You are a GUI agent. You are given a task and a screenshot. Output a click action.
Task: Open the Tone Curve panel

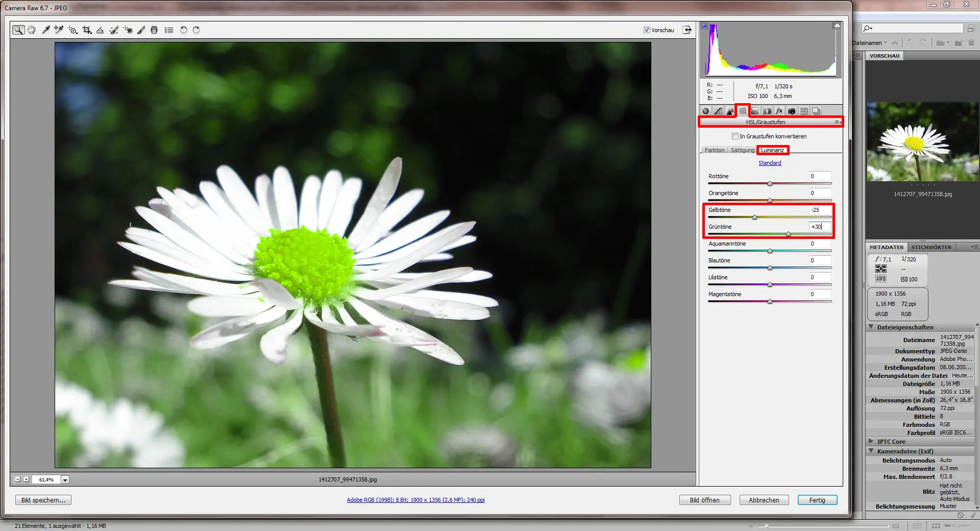click(719, 110)
